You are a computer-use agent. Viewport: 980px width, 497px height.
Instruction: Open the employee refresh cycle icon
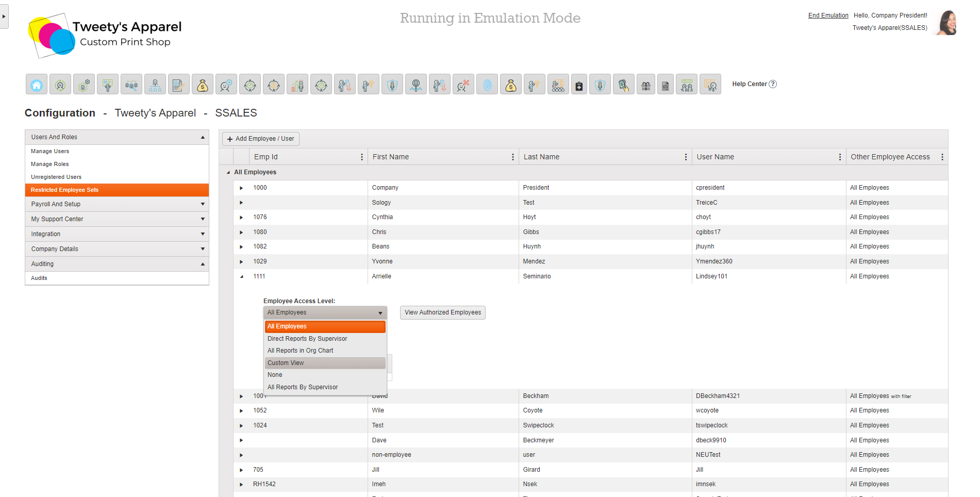60,85
